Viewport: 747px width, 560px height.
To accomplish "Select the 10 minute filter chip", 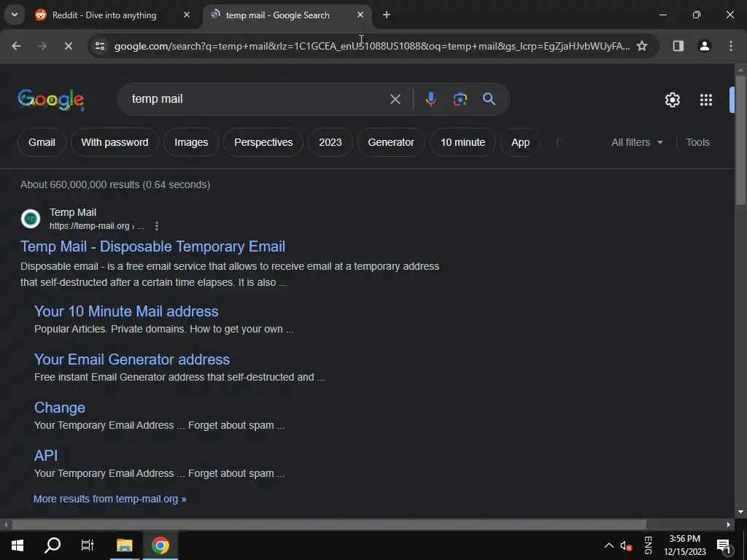I will coord(462,142).
